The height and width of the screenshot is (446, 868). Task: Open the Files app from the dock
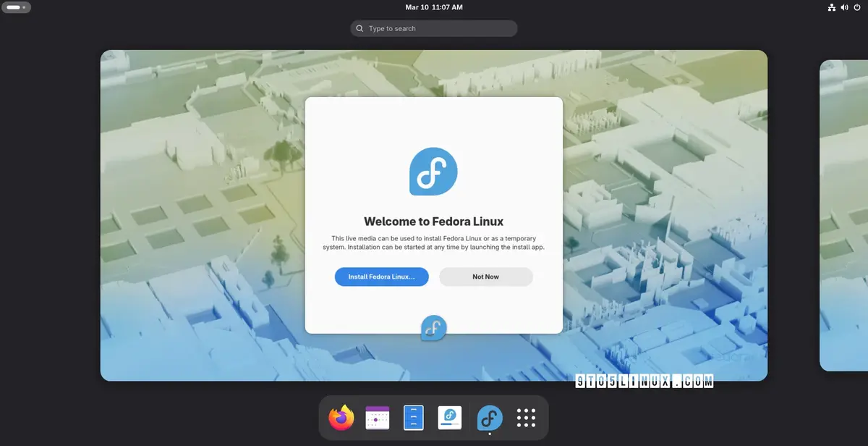click(413, 418)
